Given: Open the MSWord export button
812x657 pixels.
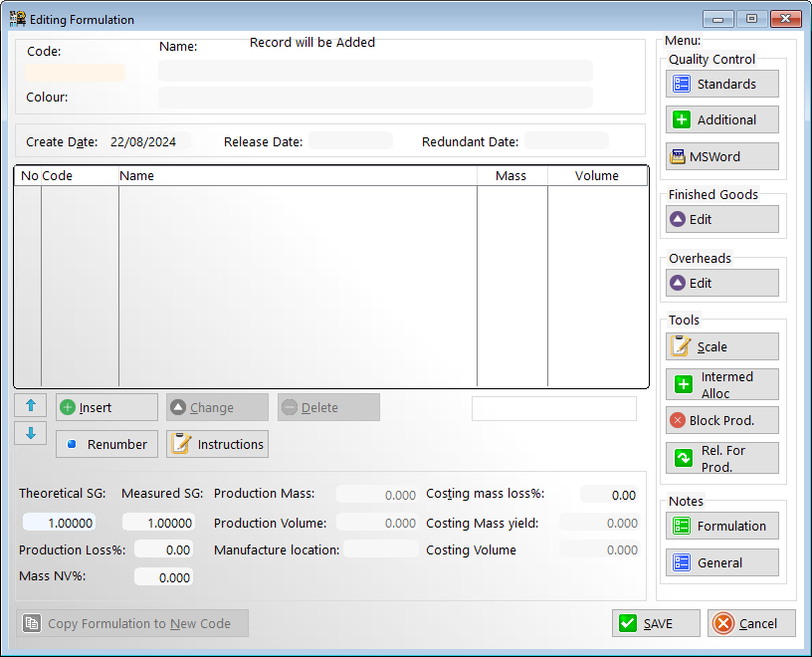Looking at the screenshot, I should [721, 157].
